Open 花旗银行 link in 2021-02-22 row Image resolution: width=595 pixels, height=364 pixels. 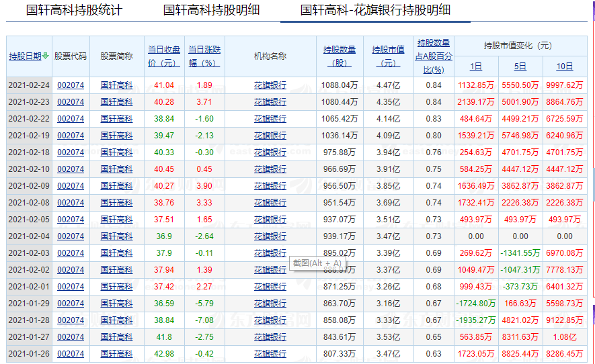[270, 119]
